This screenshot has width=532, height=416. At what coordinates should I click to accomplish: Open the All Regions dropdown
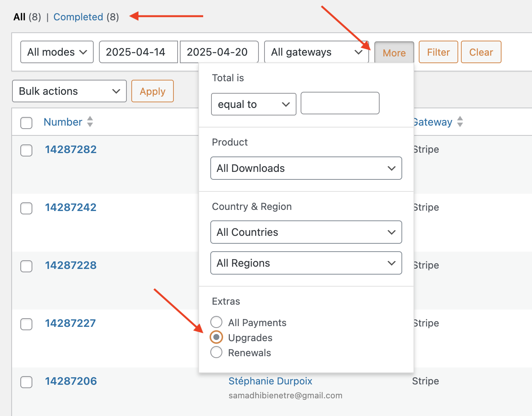[x=306, y=263]
